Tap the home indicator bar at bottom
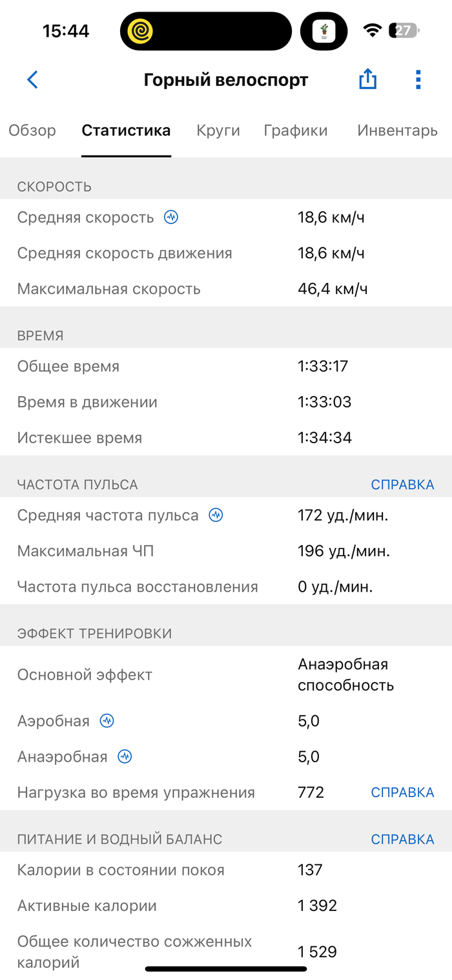 226,969
